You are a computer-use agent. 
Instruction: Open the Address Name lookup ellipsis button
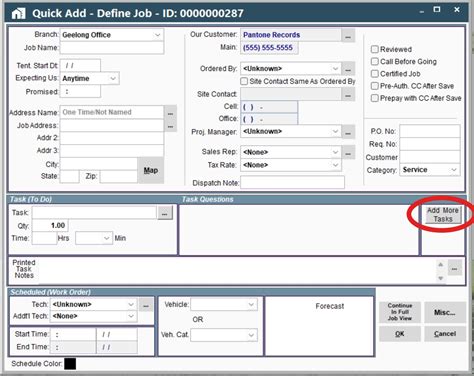tap(170, 113)
